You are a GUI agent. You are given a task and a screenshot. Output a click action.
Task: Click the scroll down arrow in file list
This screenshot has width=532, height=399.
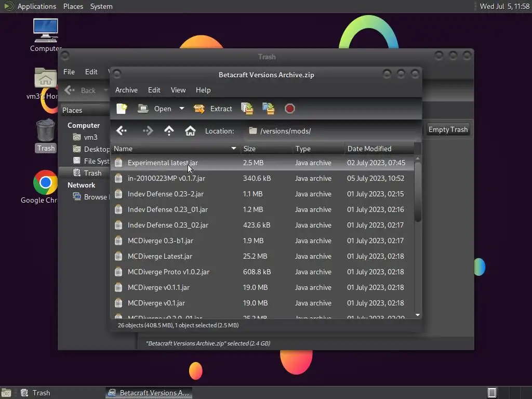click(418, 315)
